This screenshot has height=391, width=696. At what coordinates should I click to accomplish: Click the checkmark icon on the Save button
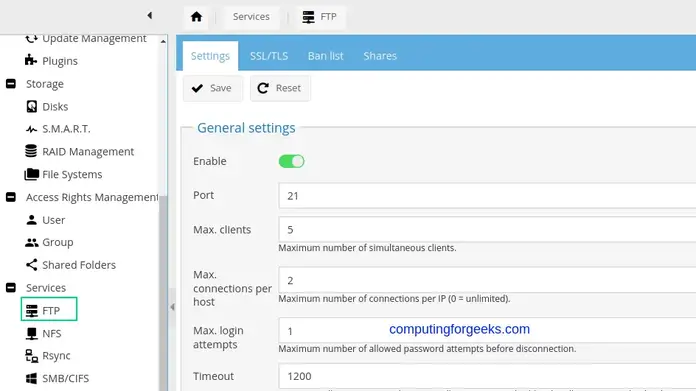click(x=198, y=88)
